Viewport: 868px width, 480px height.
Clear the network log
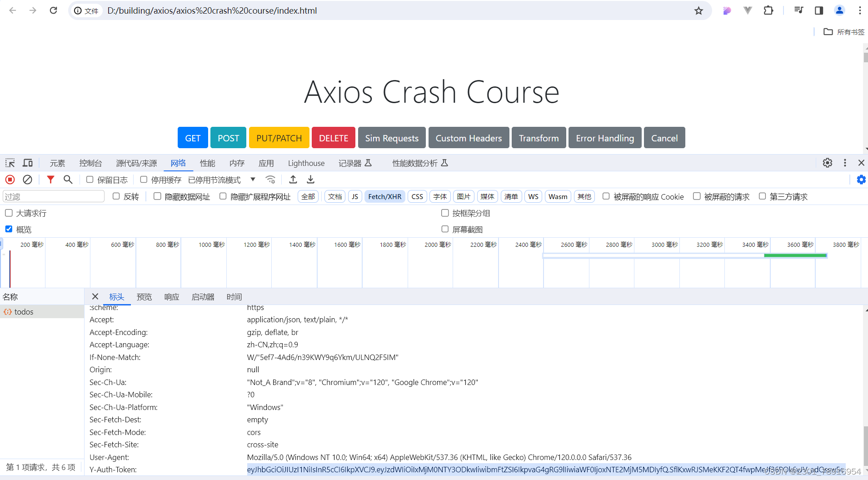28,180
